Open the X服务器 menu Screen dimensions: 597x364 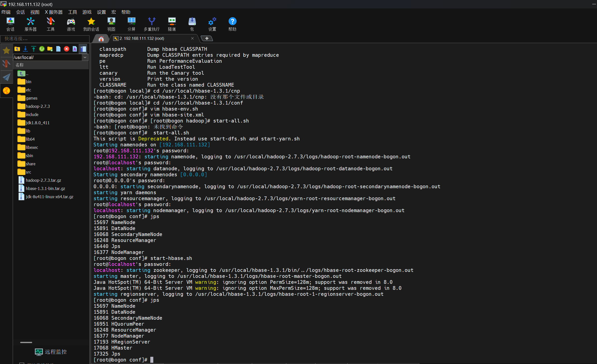tap(54, 12)
